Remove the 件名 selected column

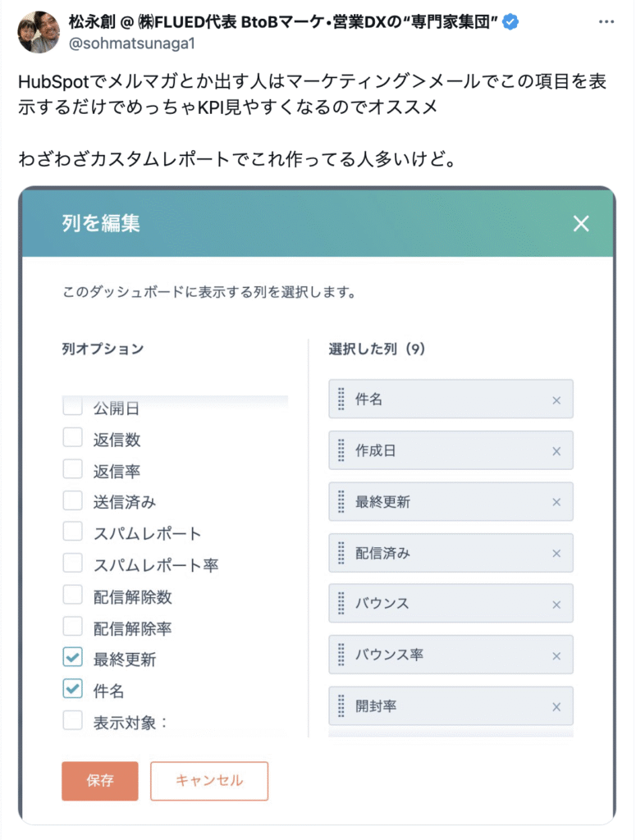pyautogui.click(x=556, y=400)
